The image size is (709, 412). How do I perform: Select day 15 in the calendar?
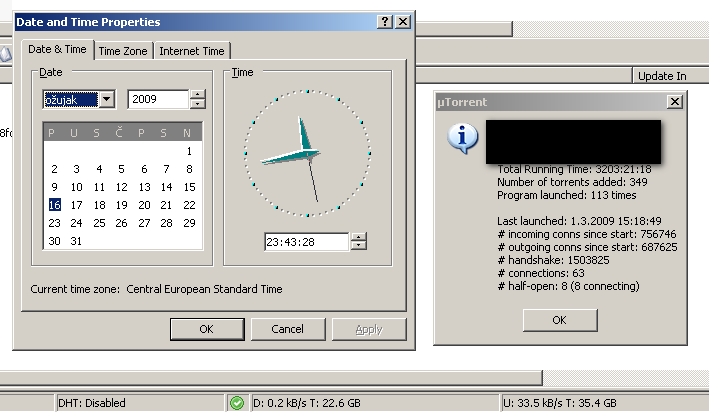[189, 187]
